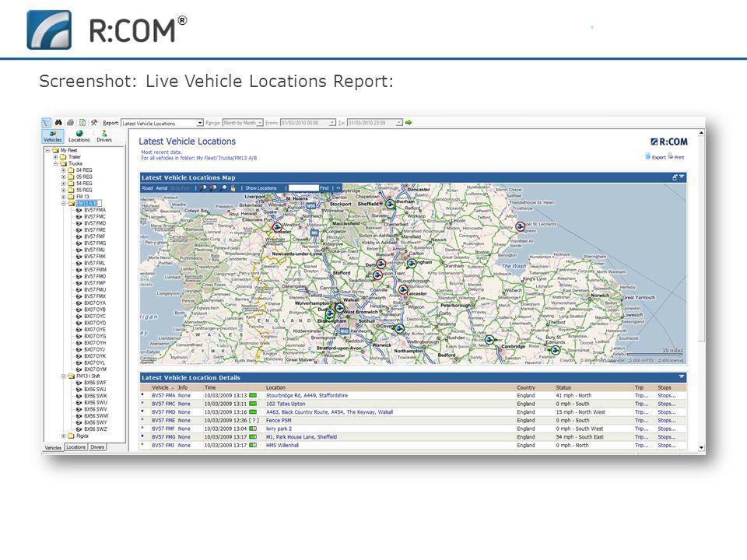
Task: Select vehicle BX56 SWF in tree
Action: [x=95, y=383]
